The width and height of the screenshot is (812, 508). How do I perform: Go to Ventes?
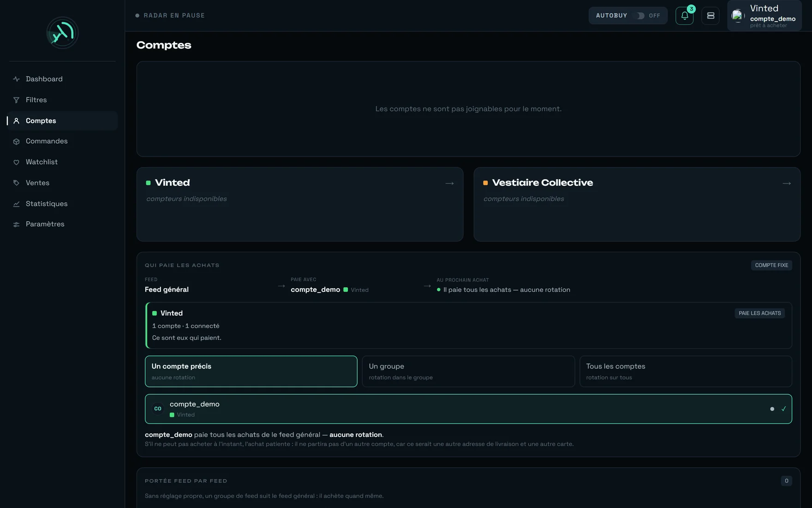coord(62,183)
